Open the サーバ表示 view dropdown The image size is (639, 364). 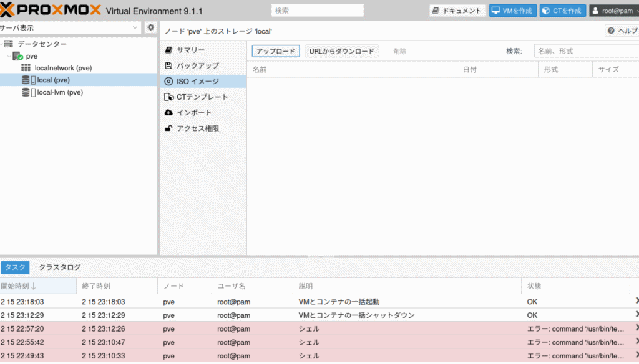click(71, 28)
